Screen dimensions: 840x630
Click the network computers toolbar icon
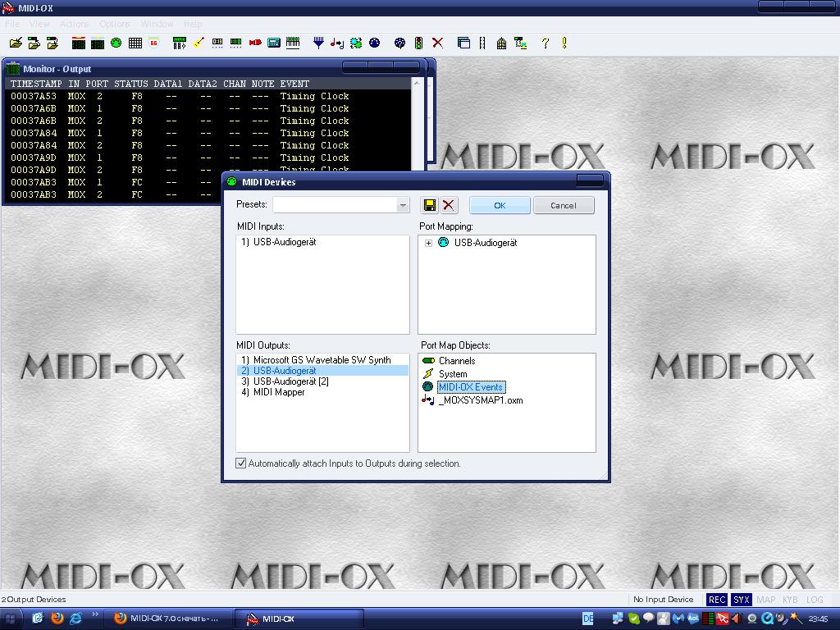[x=520, y=43]
